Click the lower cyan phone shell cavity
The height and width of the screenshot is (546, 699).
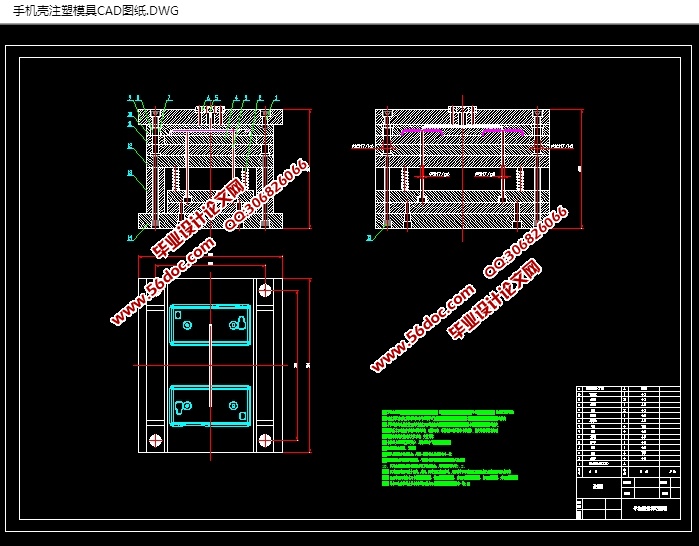tap(210, 406)
